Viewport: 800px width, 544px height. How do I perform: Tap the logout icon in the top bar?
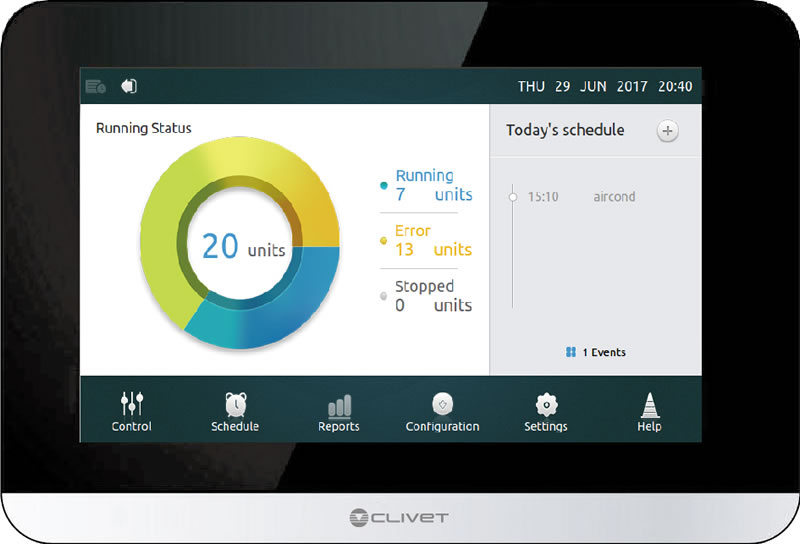(129, 86)
